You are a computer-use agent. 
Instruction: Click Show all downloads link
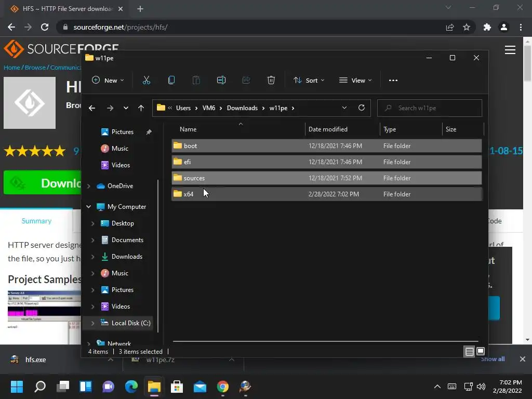[493, 359]
